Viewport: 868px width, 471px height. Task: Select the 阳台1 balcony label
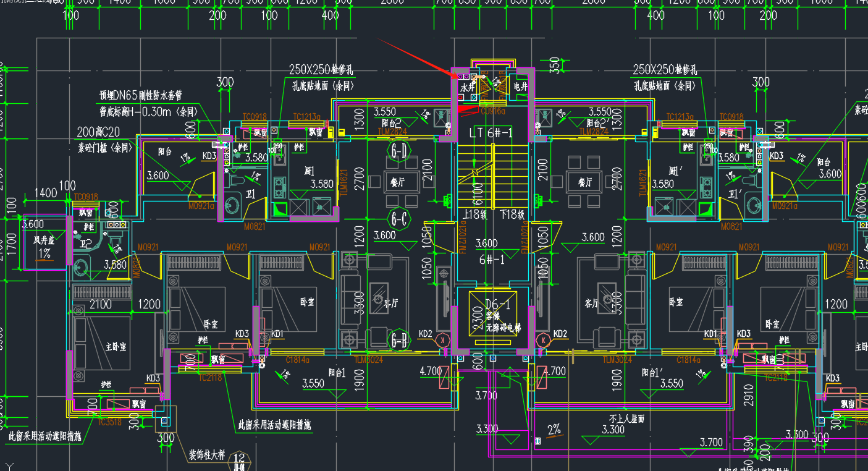[x=337, y=373]
